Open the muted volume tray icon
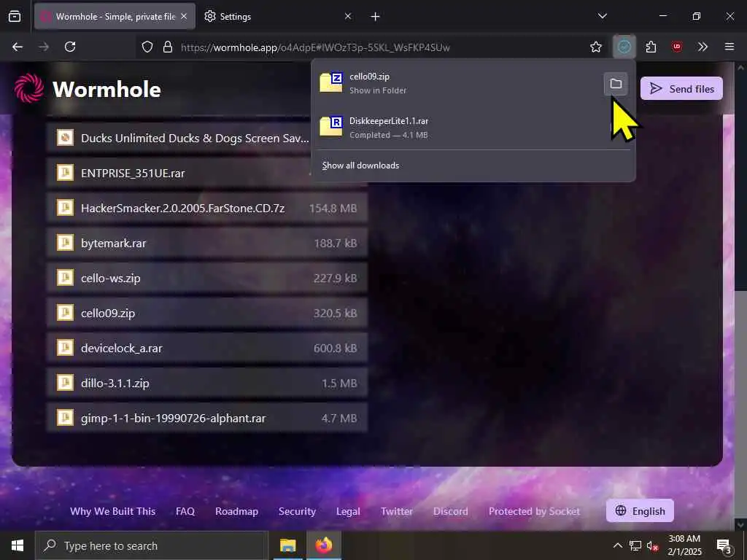Screen dimensions: 747x560 [x=652, y=545]
